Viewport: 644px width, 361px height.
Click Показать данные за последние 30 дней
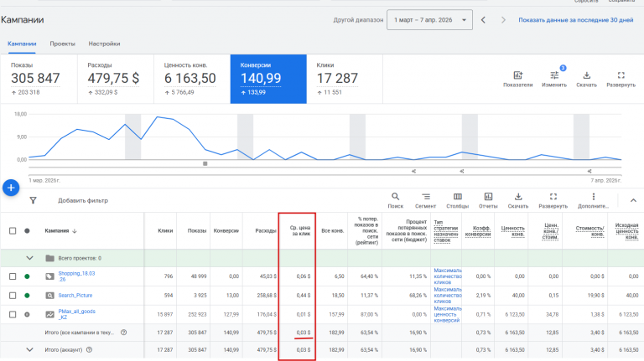(x=576, y=20)
